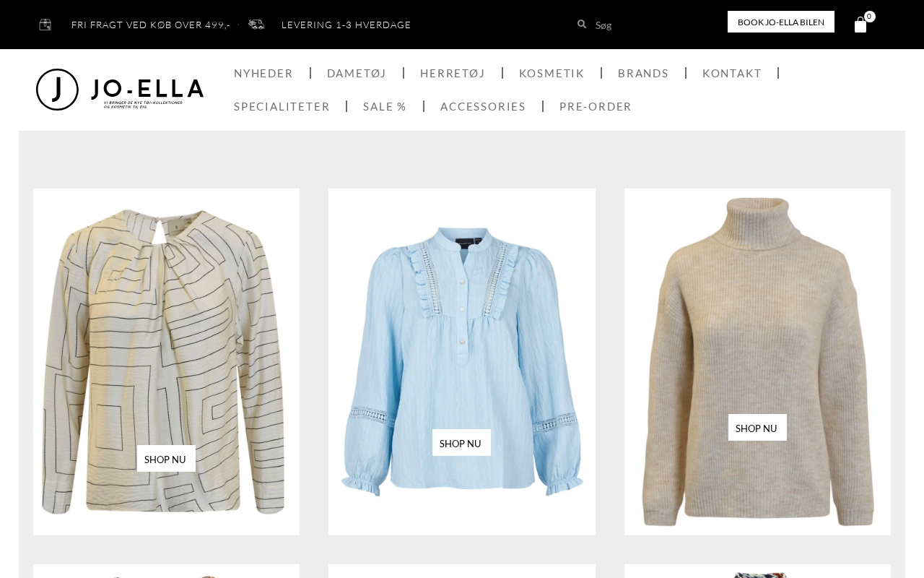The width and height of the screenshot is (924, 578).
Task: Navigate to the KONTAKT page
Action: (732, 73)
